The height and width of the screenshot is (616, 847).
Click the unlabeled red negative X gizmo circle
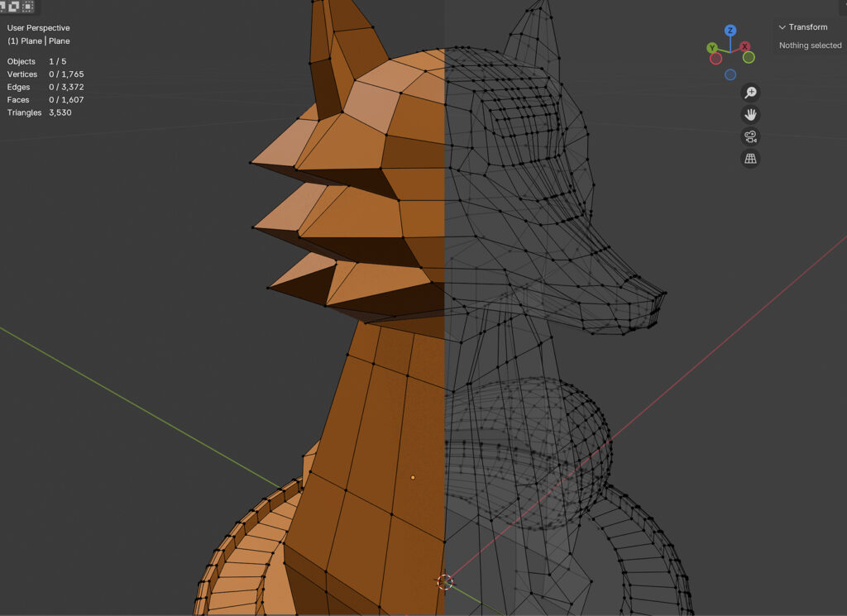tap(715, 59)
